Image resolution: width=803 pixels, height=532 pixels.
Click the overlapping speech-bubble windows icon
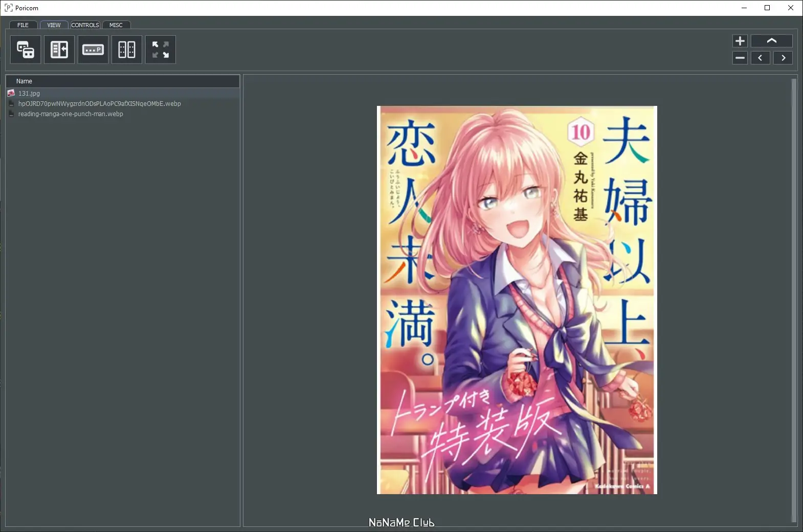click(26, 50)
